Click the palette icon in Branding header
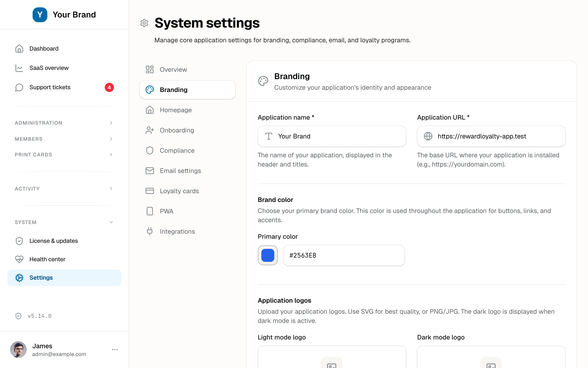The height and width of the screenshot is (368, 588). pyautogui.click(x=263, y=81)
